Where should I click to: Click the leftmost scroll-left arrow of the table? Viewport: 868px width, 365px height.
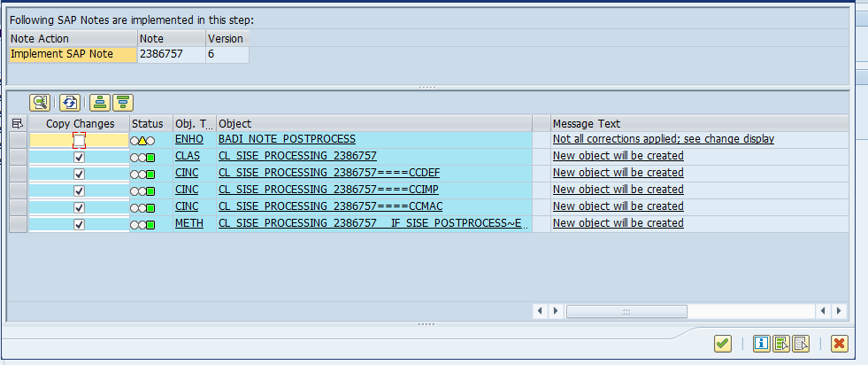pyautogui.click(x=541, y=311)
